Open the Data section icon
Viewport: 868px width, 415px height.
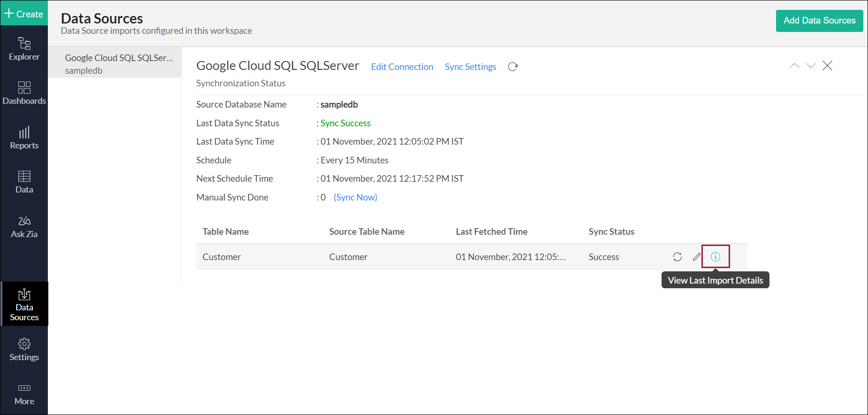coord(24,182)
